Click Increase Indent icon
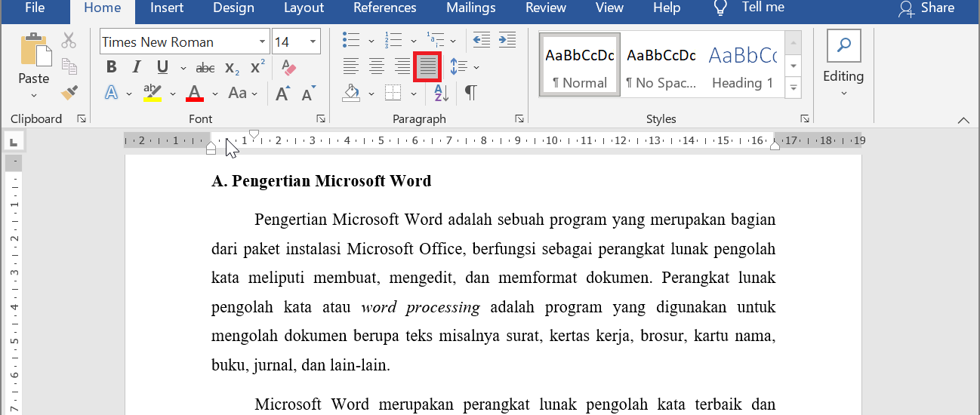 click(x=507, y=40)
